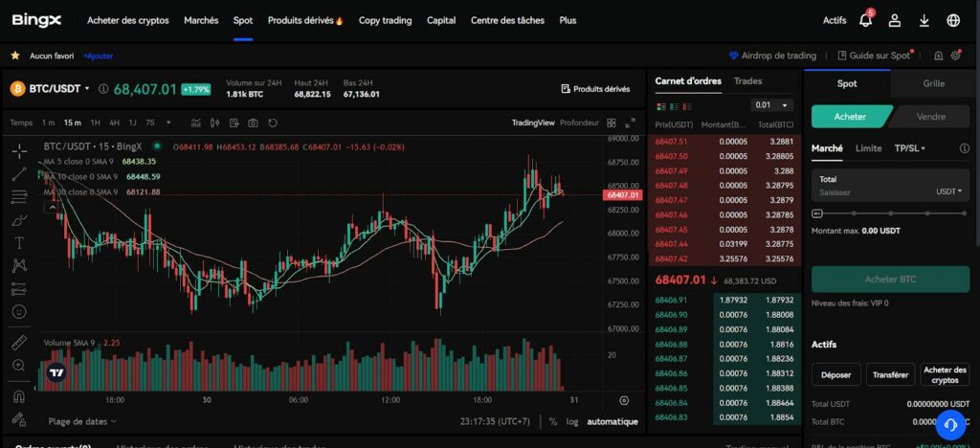
Task: Click the user account profile icon
Action: 895,20
